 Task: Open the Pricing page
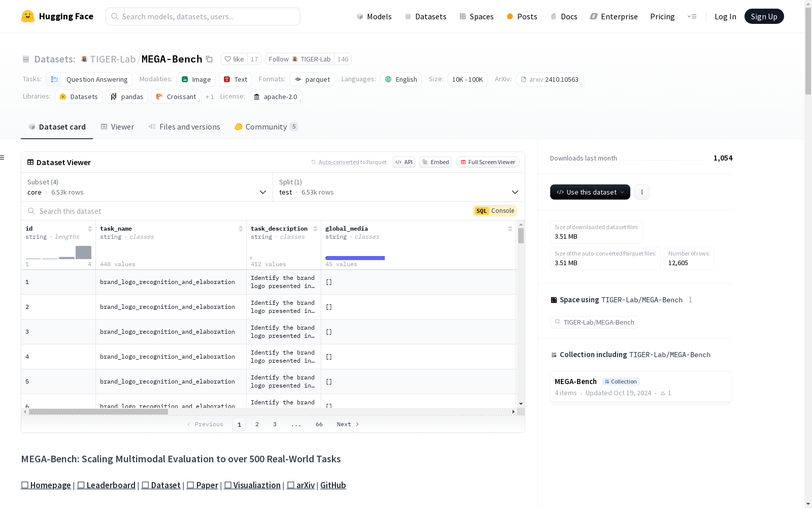[x=662, y=16]
